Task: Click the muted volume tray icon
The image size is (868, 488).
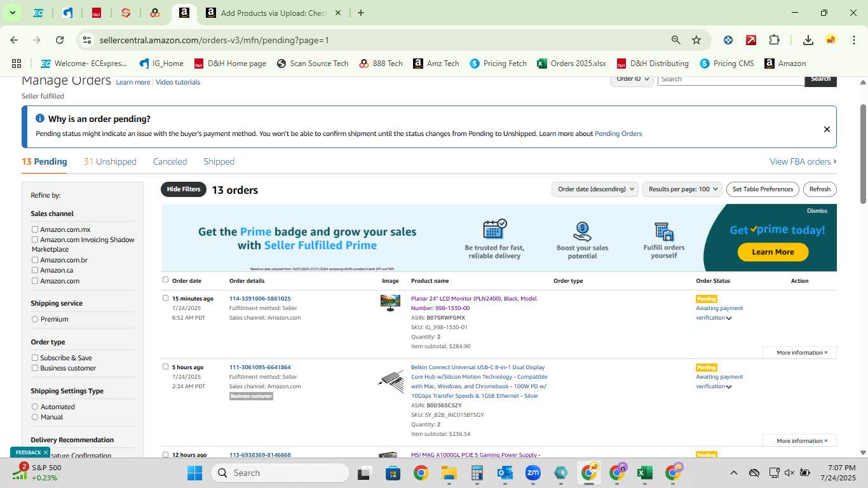Action: coord(789,473)
